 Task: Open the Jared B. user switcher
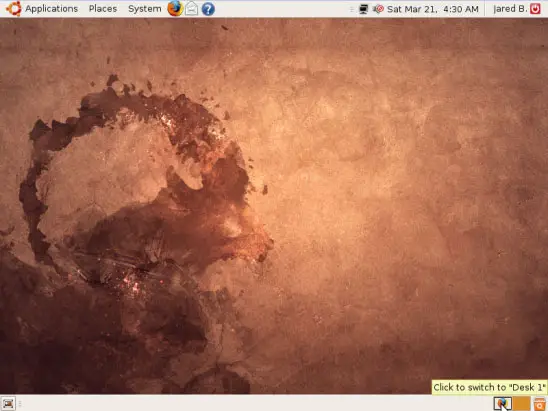[x=510, y=9]
